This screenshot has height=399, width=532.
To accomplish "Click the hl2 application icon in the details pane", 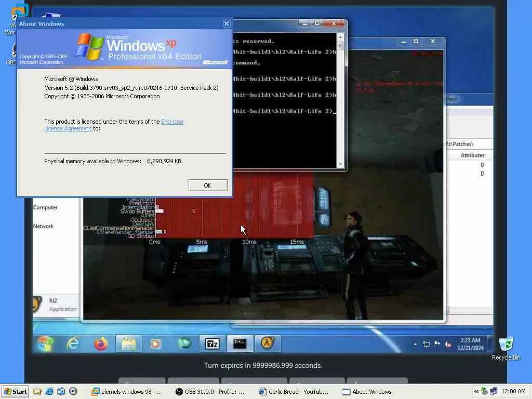I will 37,304.
